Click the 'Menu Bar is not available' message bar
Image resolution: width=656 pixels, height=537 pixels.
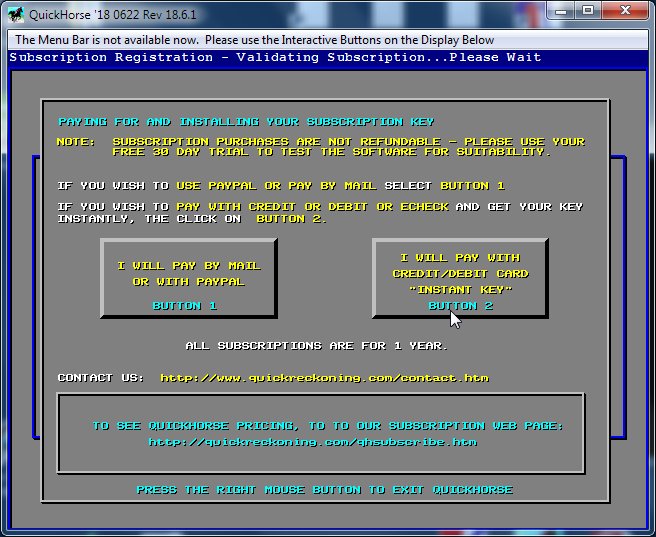pos(328,40)
